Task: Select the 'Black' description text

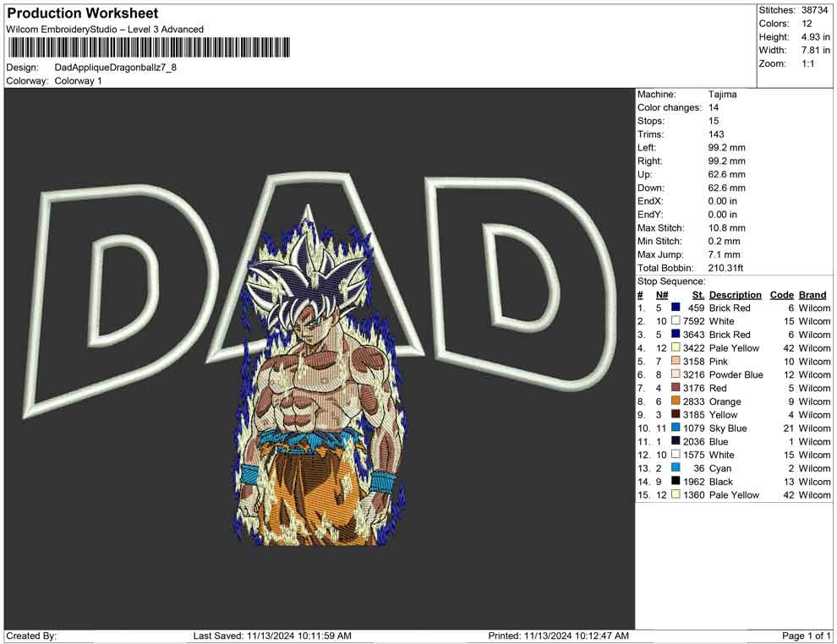Action: click(721, 481)
